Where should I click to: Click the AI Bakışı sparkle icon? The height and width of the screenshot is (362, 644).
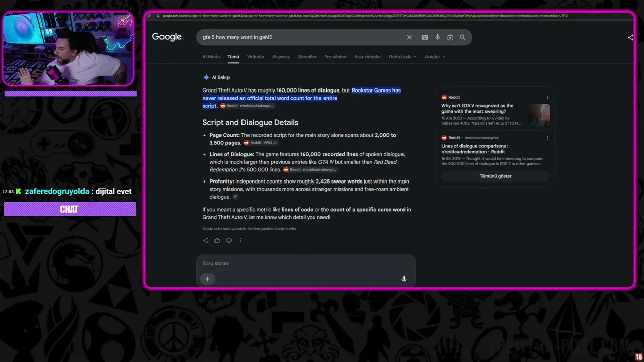pyautogui.click(x=206, y=77)
